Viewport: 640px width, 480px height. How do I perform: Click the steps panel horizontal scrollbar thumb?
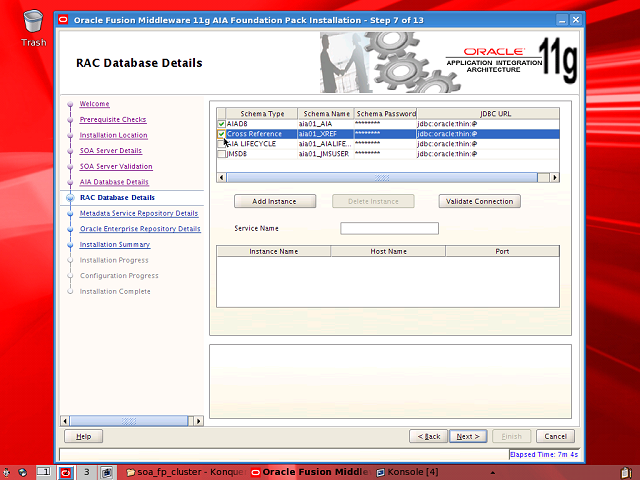pos(129,421)
